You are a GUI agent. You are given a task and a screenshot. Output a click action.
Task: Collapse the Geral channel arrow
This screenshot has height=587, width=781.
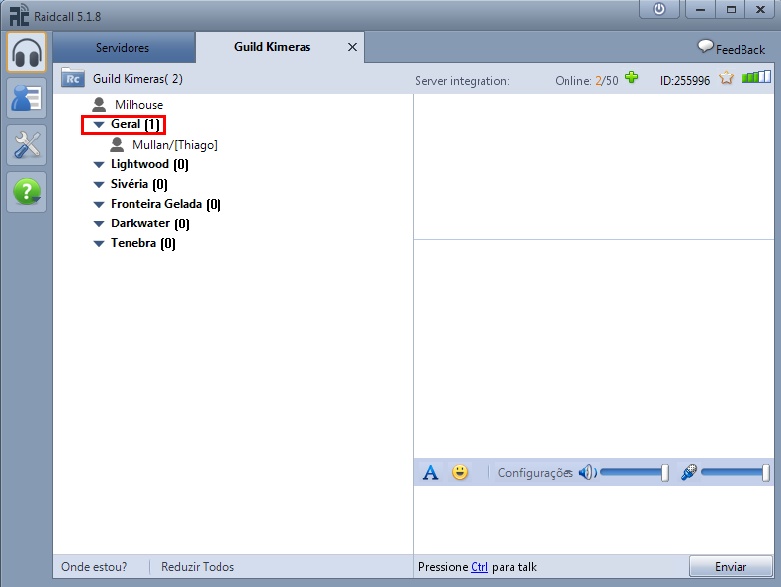pyautogui.click(x=99, y=124)
